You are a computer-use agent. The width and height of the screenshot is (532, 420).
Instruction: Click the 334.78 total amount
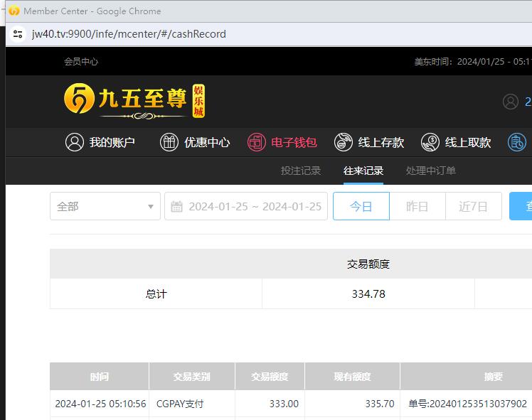pyautogui.click(x=368, y=294)
